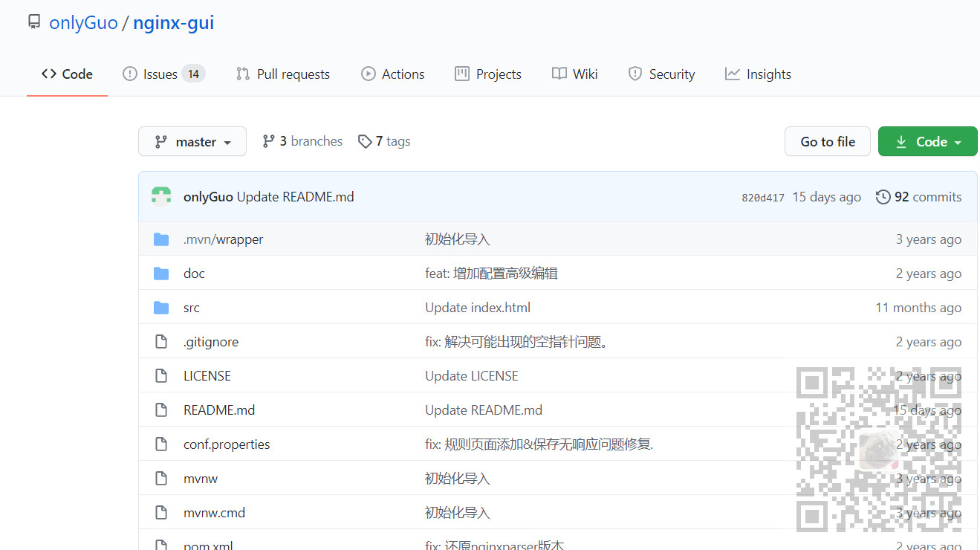The image size is (980, 550).
Task: Open the doc folder
Action: 194,274
